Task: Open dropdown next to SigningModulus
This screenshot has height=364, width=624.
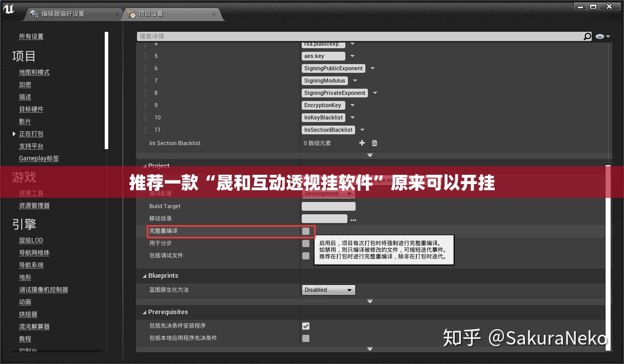Action: pyautogui.click(x=355, y=80)
